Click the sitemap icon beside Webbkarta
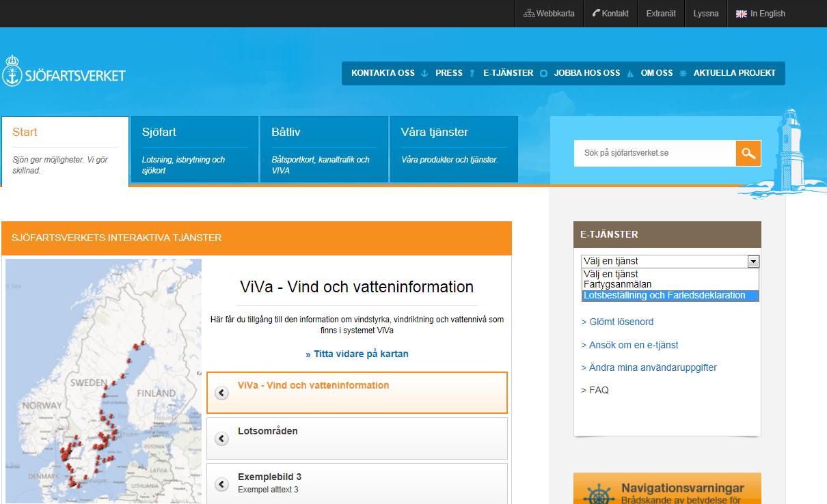 pos(528,13)
